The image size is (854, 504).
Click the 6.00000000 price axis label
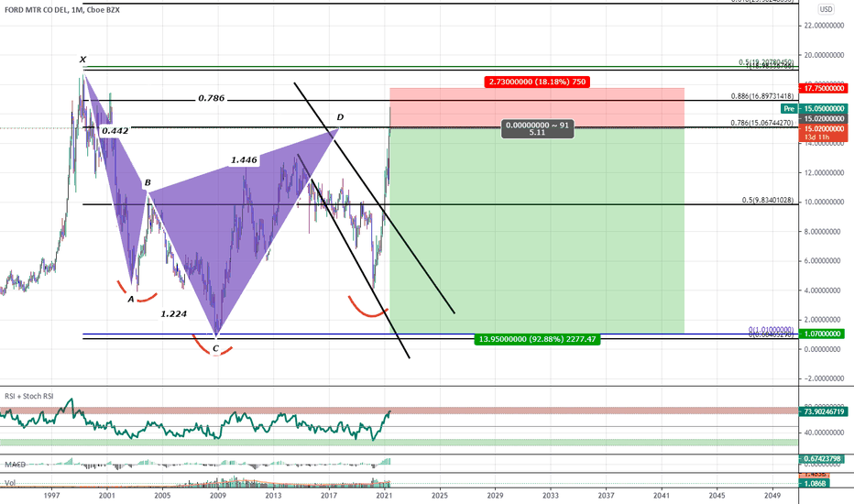pos(824,261)
